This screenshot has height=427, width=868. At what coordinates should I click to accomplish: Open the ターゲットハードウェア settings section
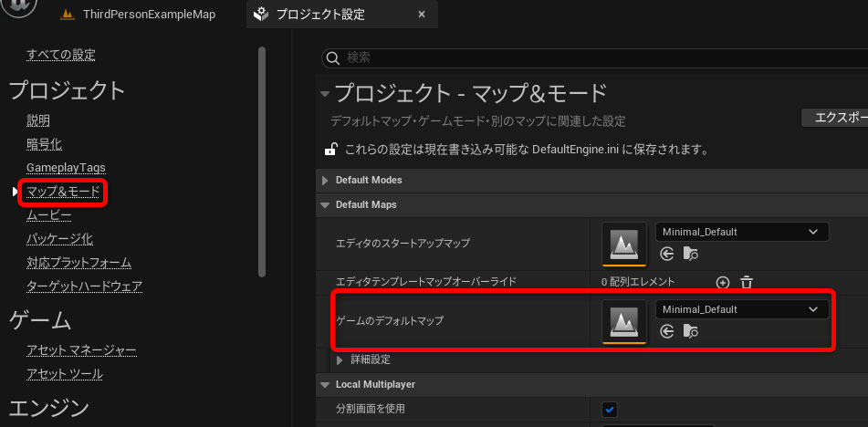point(85,286)
